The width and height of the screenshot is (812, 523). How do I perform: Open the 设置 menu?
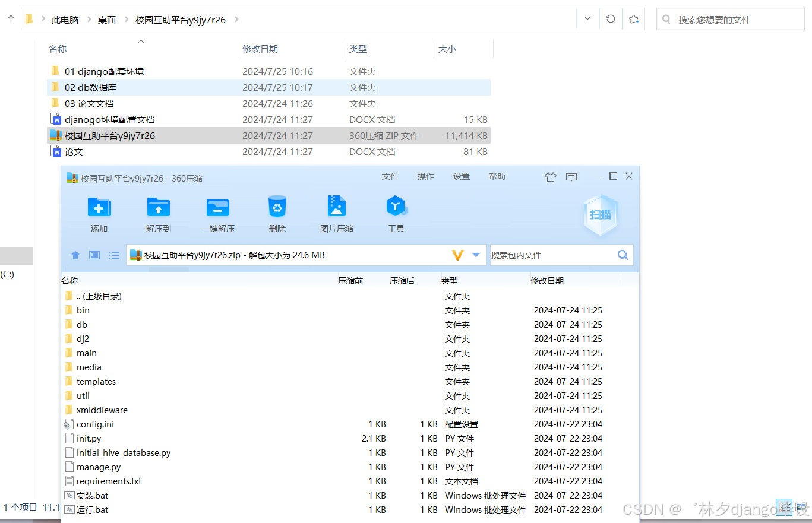[461, 176]
